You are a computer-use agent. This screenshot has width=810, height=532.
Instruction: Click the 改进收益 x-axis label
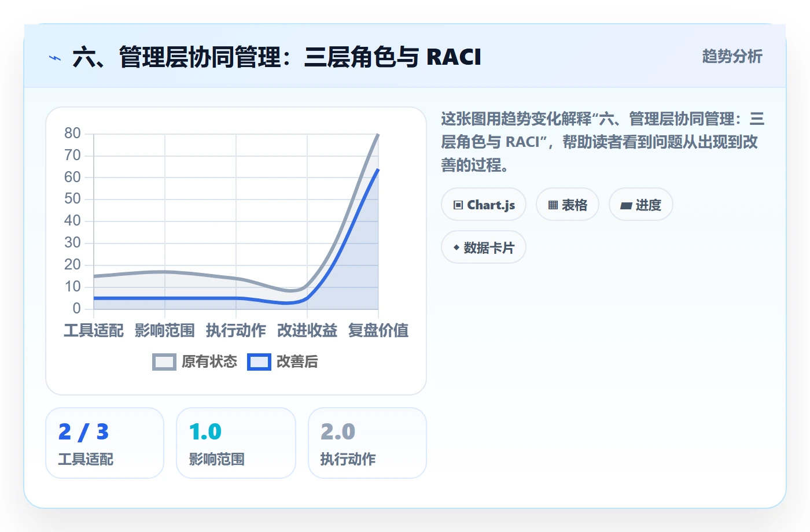point(307,330)
